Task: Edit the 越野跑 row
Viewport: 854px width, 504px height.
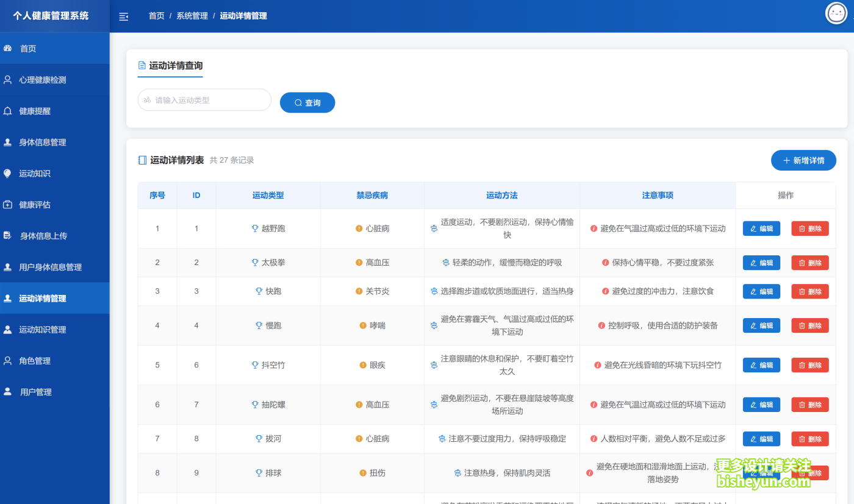Action: click(x=761, y=229)
